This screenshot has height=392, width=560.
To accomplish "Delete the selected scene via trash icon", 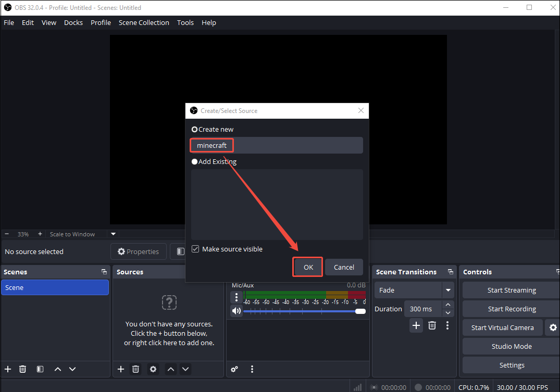I will tap(22, 369).
